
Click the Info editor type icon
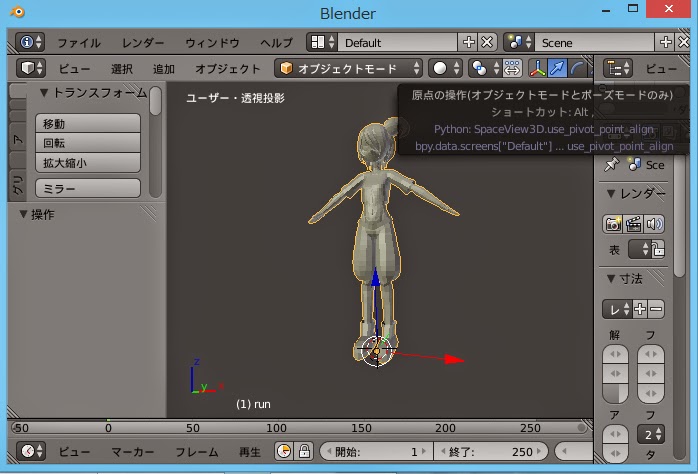pyautogui.click(x=30, y=42)
